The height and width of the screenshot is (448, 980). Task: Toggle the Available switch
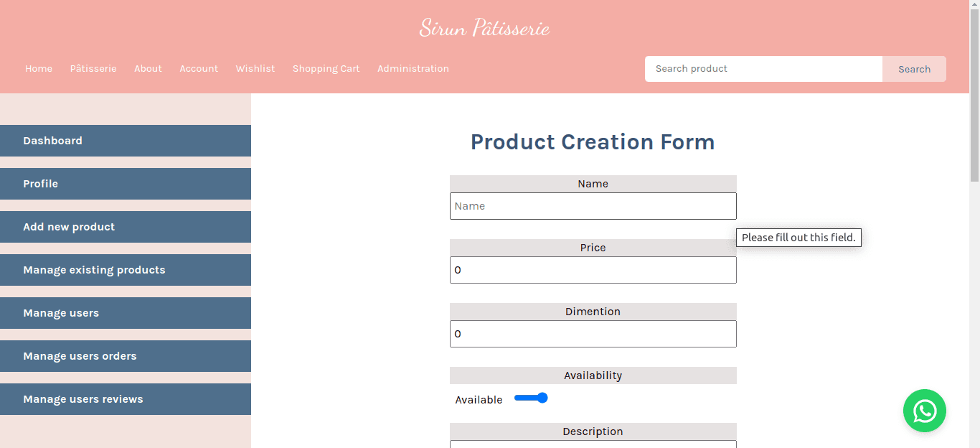click(531, 398)
